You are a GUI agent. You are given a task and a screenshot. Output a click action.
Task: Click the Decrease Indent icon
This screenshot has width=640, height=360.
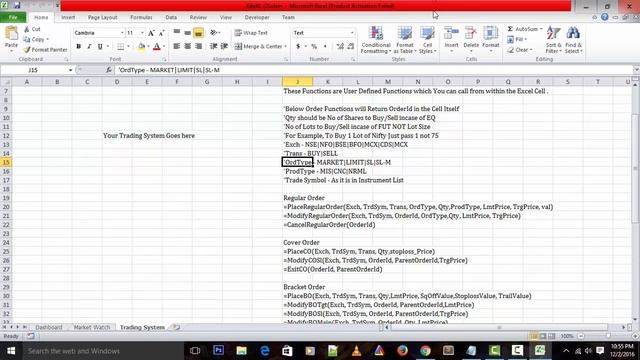[x=213, y=47]
